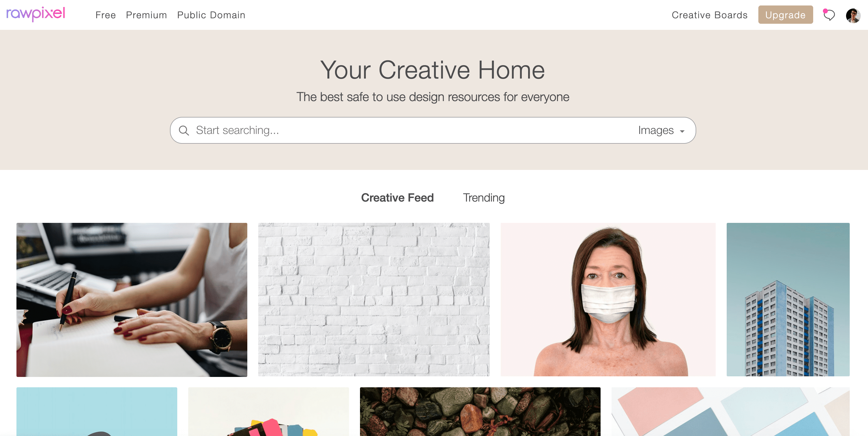The height and width of the screenshot is (436, 868).
Task: Click the Upgrade button
Action: click(785, 15)
